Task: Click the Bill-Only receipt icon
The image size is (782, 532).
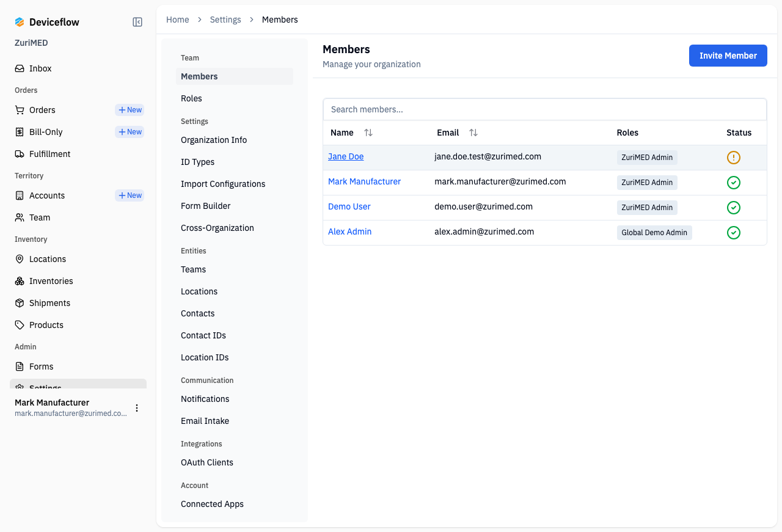Action: [x=20, y=132]
